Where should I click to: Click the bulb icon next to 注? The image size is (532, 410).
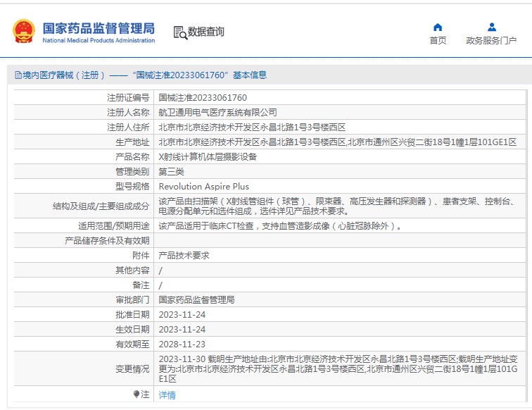click(137, 395)
